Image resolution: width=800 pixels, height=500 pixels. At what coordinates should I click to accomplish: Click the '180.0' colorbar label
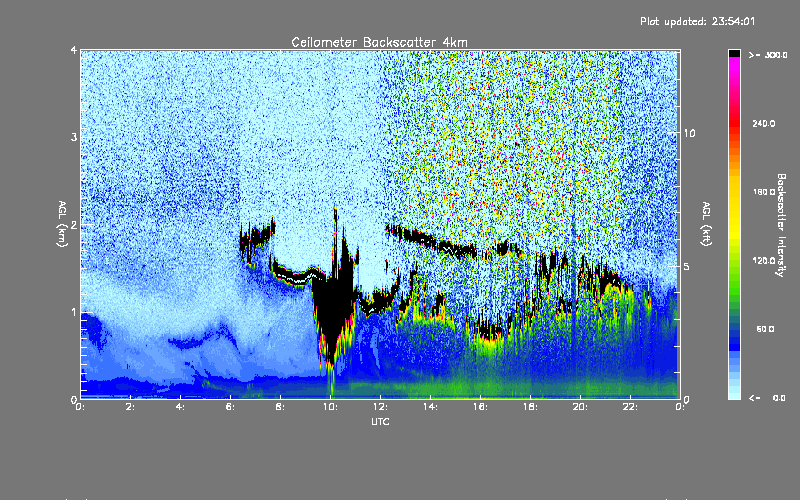pos(764,192)
